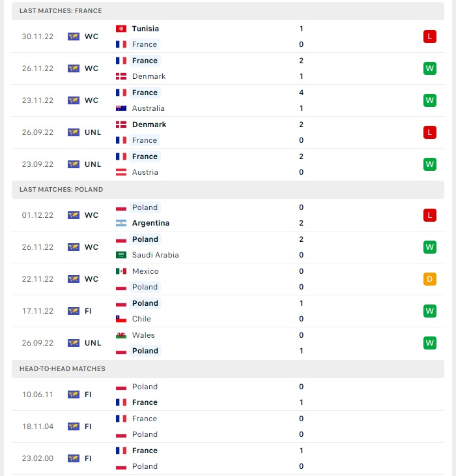Screen dimensions: 456x476
Task: Open the Saudi Arabia team link
Action: (x=155, y=255)
